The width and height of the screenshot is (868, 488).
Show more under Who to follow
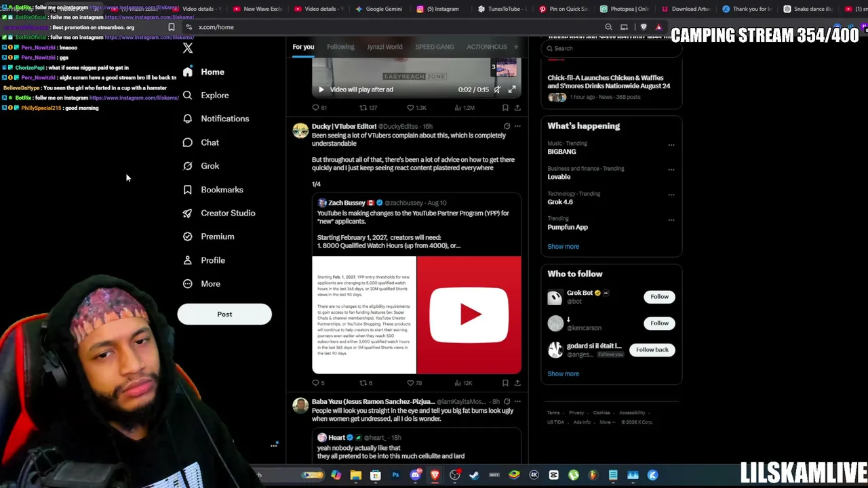click(563, 374)
